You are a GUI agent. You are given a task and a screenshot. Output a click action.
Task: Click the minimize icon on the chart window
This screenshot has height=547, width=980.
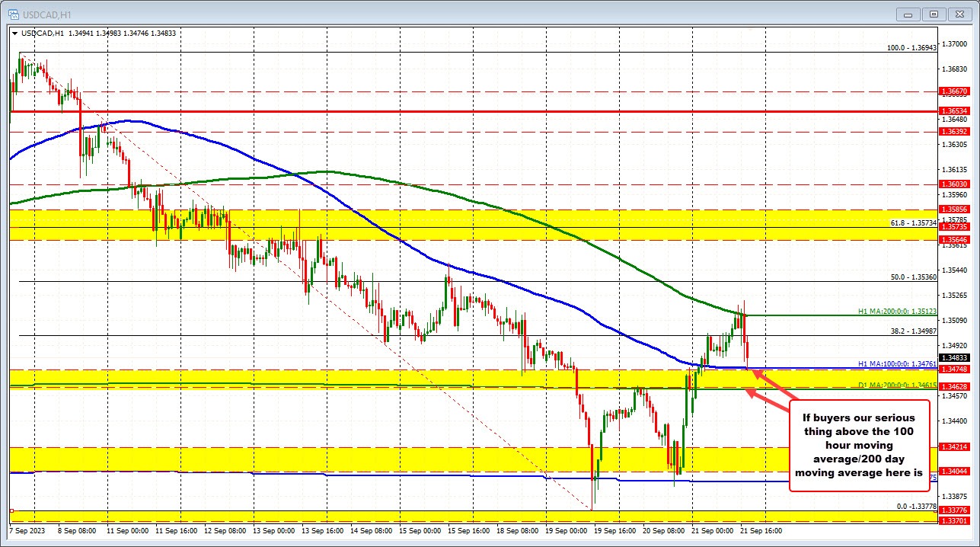[x=908, y=14]
